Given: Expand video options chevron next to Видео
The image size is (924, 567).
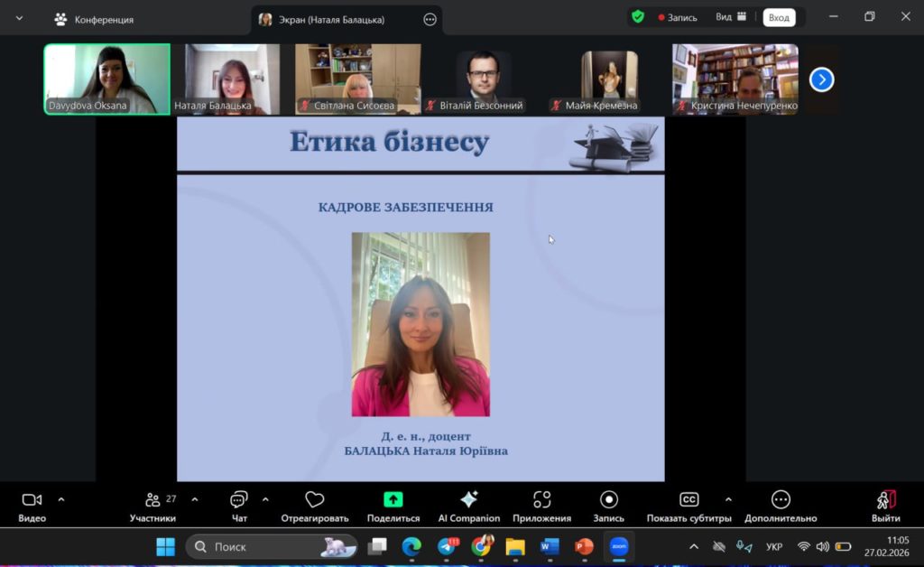Looking at the screenshot, I should tap(61, 499).
